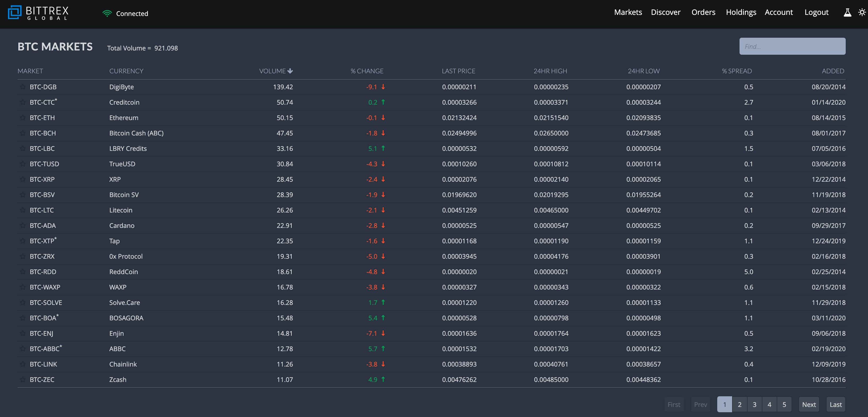Click the green Connected wifi status icon
Viewport: 868px width, 417px height.
pyautogui.click(x=107, y=14)
